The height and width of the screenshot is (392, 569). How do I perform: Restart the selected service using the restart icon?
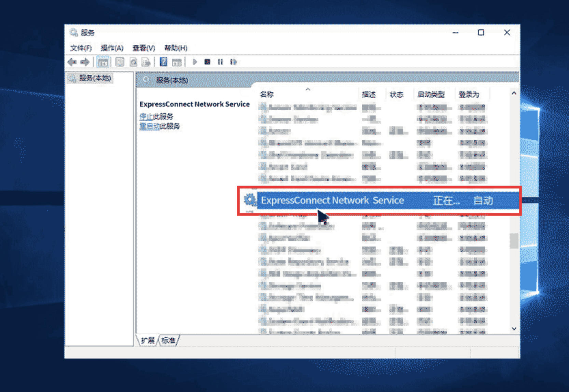click(234, 62)
